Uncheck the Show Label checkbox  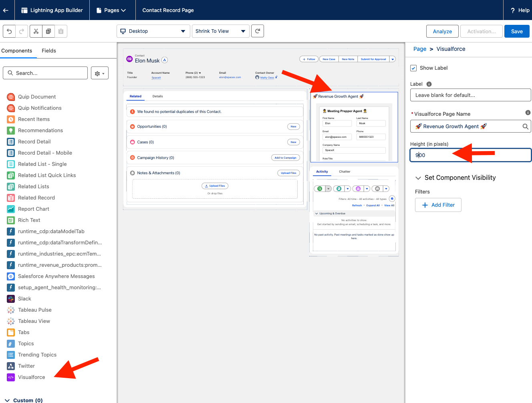pos(414,68)
